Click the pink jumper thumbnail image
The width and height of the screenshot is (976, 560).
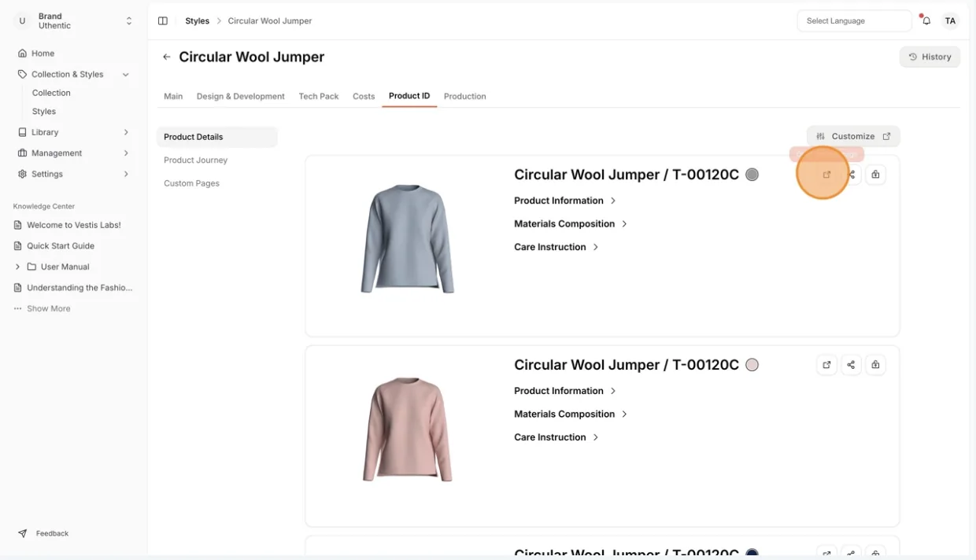pyautogui.click(x=408, y=429)
